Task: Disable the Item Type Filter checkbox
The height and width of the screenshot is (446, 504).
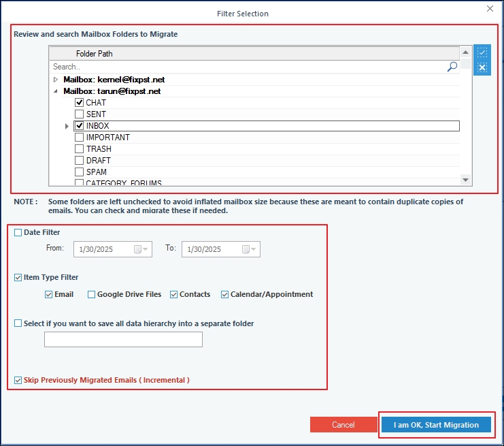Action: pyautogui.click(x=18, y=277)
